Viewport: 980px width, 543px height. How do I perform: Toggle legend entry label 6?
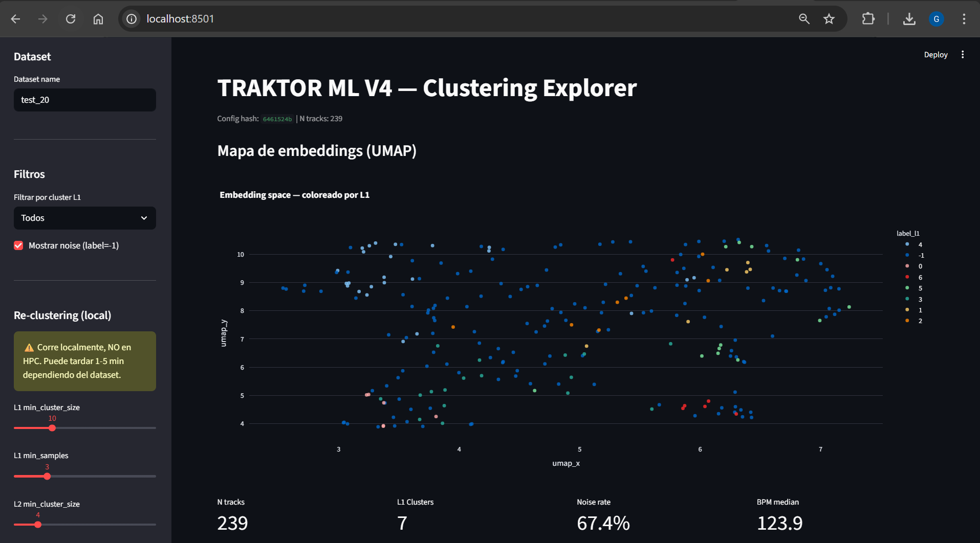coord(914,277)
